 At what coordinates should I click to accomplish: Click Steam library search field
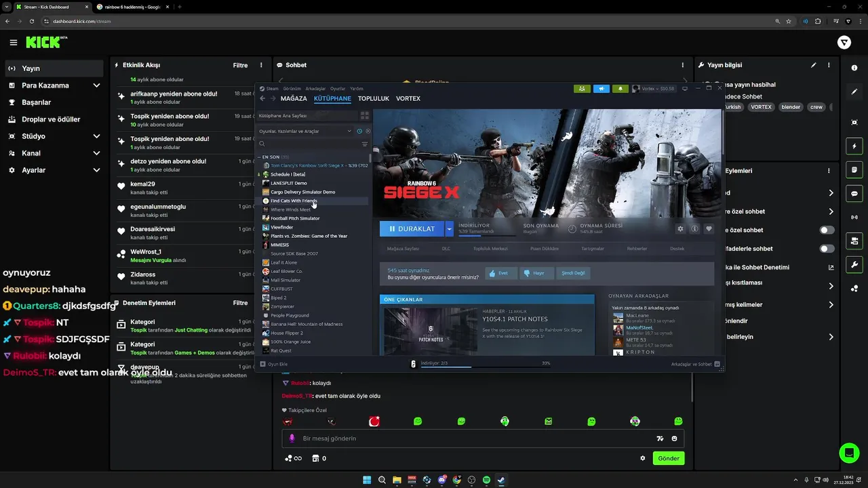309,144
